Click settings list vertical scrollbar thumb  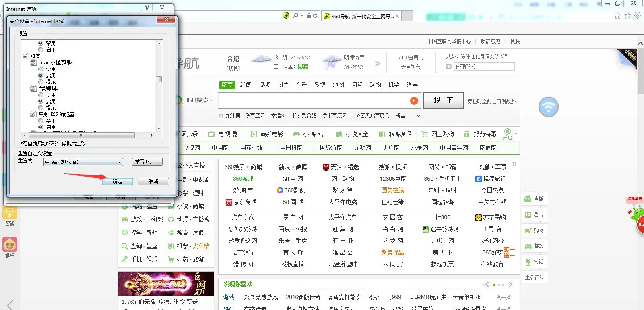click(x=159, y=79)
